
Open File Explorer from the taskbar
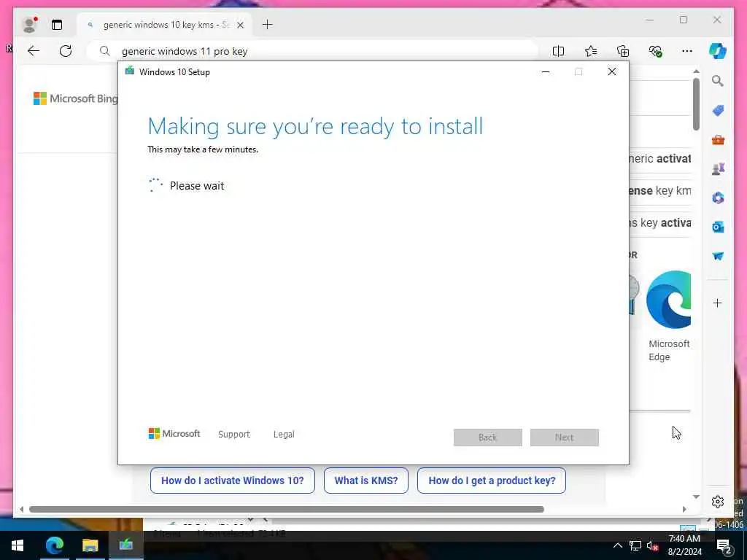point(90,545)
